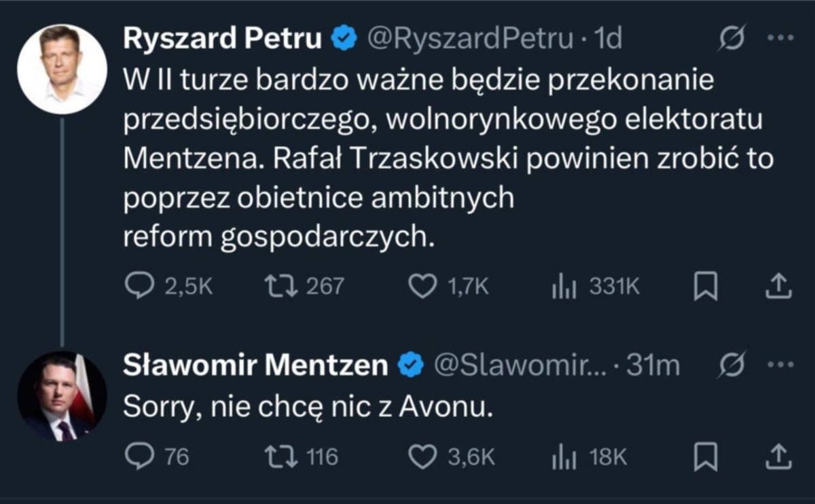This screenshot has height=504, width=815.
Task: Open Grok icon on Mentzen's reply
Action: [x=731, y=366]
